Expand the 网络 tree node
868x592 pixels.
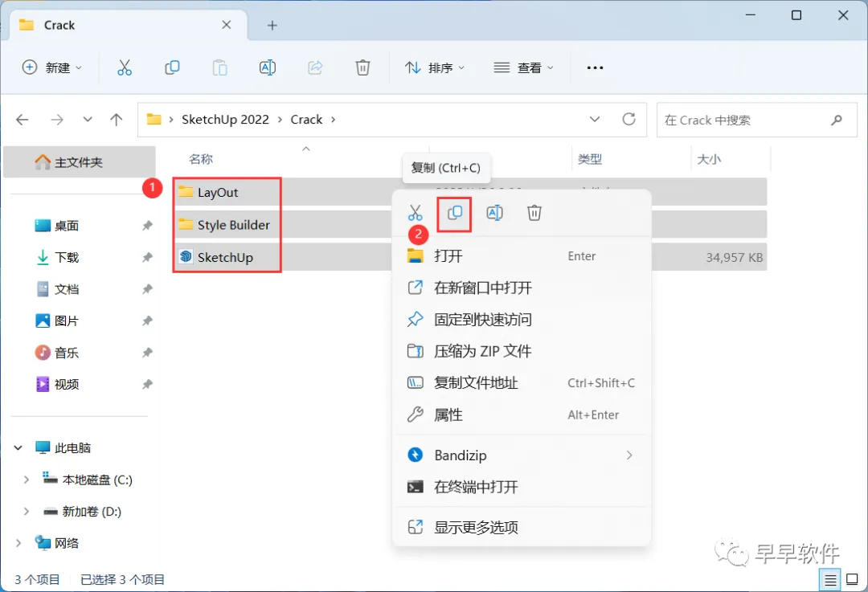pyautogui.click(x=18, y=543)
